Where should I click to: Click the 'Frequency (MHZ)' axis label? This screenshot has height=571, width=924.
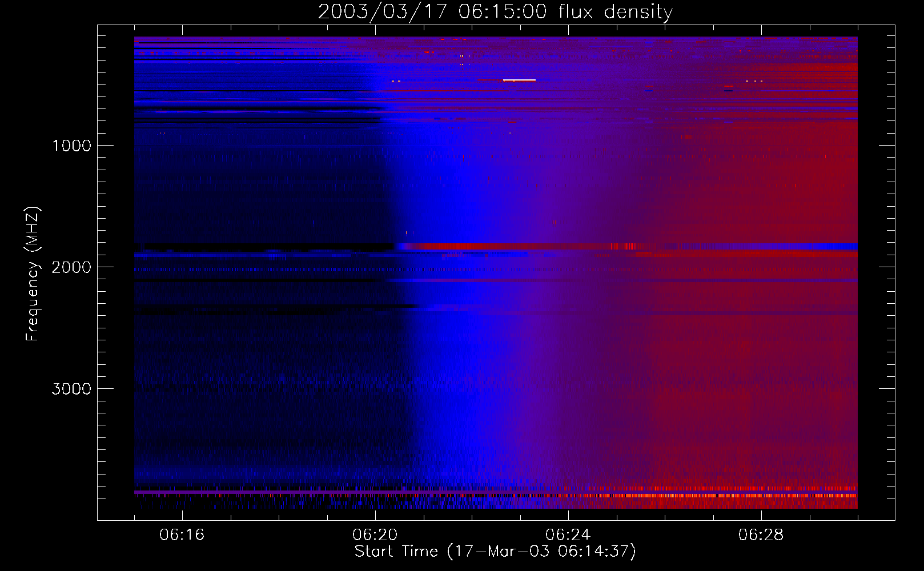(32, 275)
